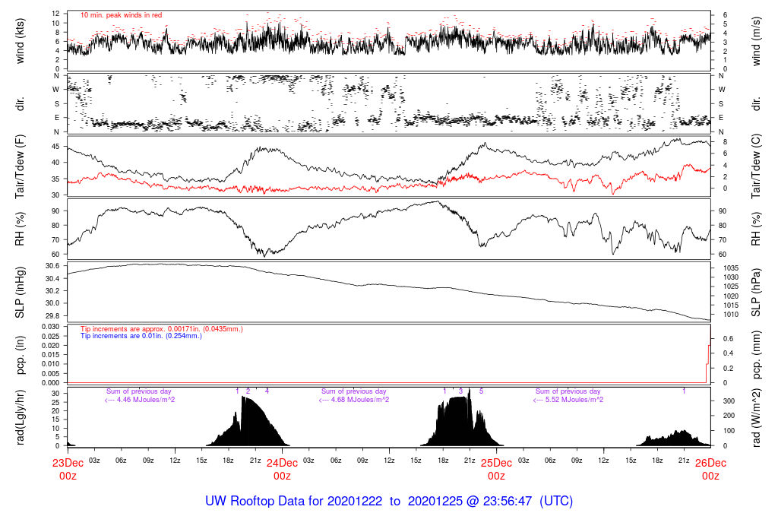
Task: Click the wind (m/s) right axis label
Action: [756, 41]
